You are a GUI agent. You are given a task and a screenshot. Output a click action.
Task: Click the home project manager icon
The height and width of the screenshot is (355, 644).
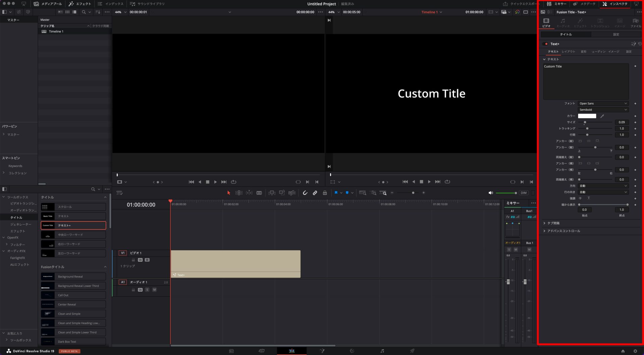click(x=623, y=351)
